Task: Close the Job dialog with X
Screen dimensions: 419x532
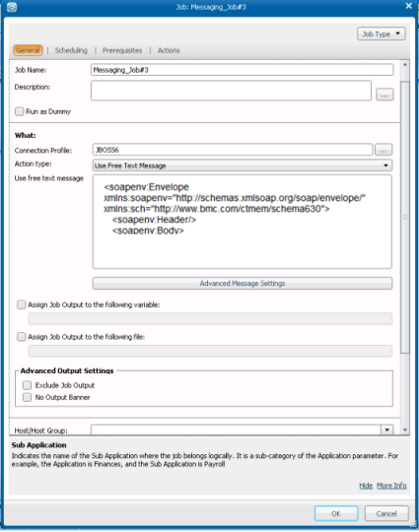Action: click(x=409, y=6)
